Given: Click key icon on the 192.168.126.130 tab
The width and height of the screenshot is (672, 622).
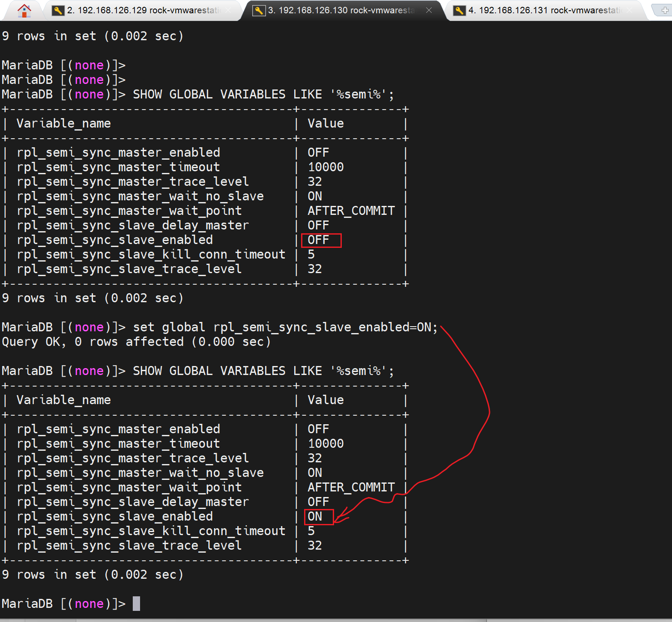Looking at the screenshot, I should [x=259, y=10].
